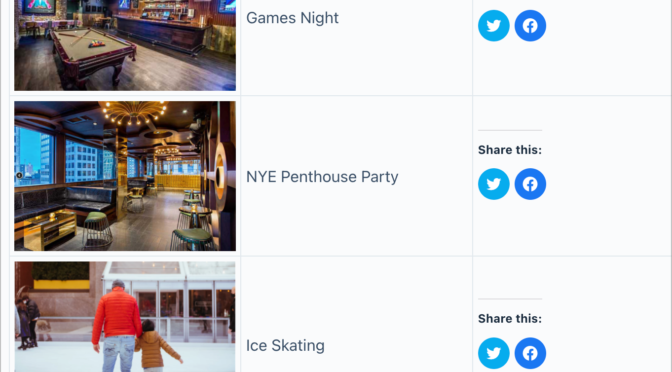
Task: Click divider line above Ice Skating Share this
Action: pyautogui.click(x=510, y=299)
